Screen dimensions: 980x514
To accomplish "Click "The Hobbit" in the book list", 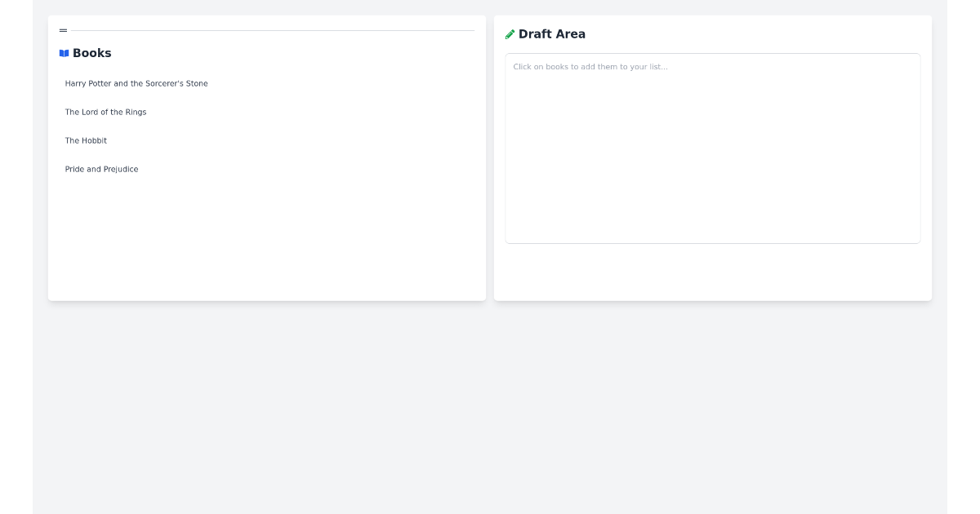I will pyautogui.click(x=87, y=140).
